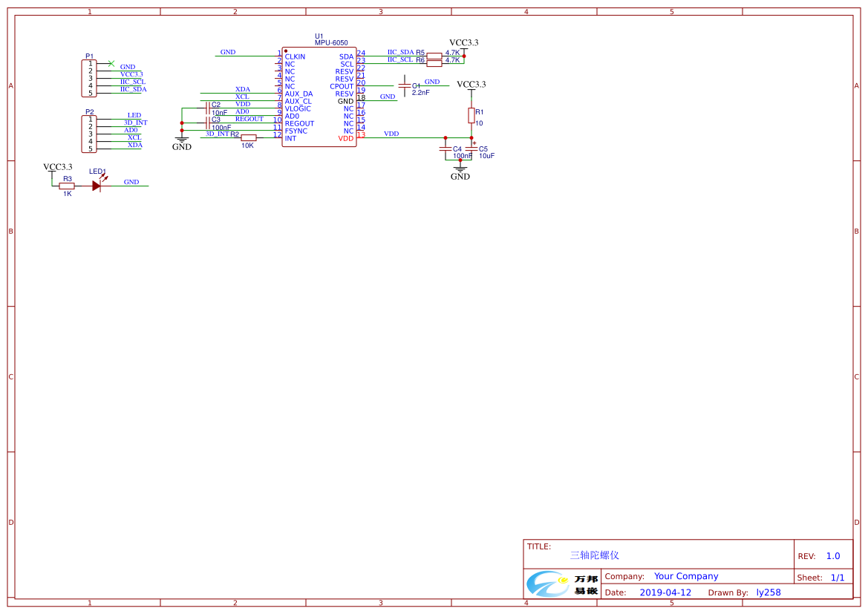This screenshot has width=868, height=614.
Task: Select the P1 header connector body
Action: coord(89,79)
